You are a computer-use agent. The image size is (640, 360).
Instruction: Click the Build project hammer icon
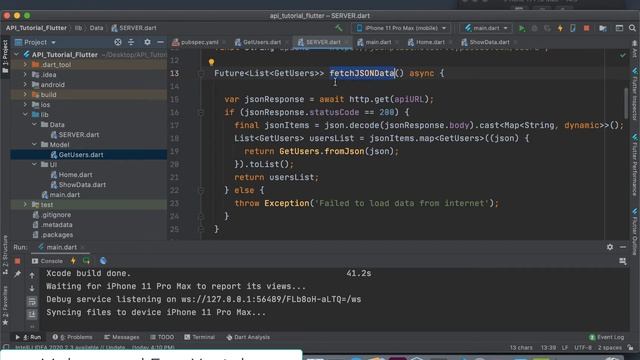[x=338, y=28]
